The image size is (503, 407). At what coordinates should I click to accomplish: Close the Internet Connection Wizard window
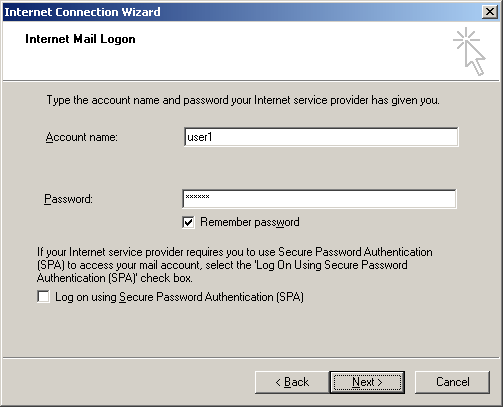[490, 12]
